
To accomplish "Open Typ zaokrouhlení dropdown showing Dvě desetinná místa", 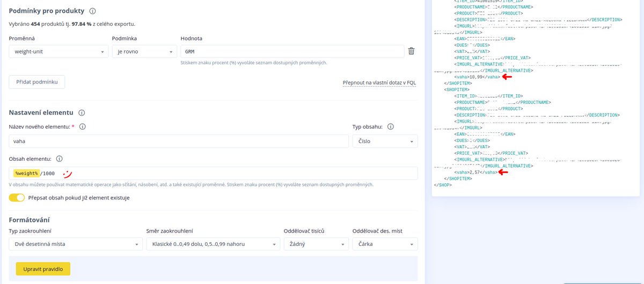I will click(76, 244).
